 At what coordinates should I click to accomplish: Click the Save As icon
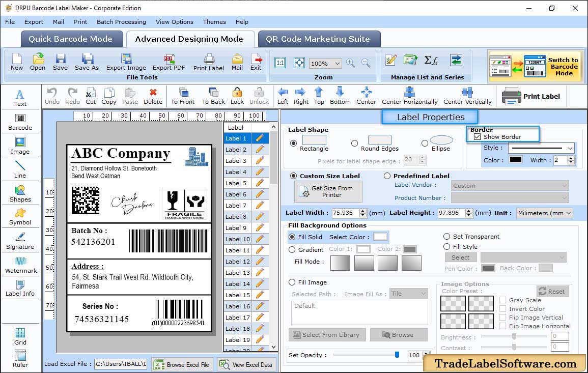point(87,62)
